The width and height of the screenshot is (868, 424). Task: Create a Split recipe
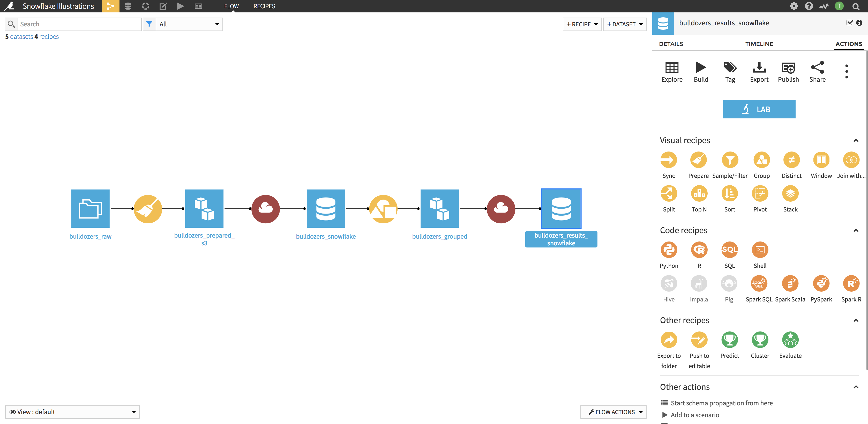click(x=669, y=193)
